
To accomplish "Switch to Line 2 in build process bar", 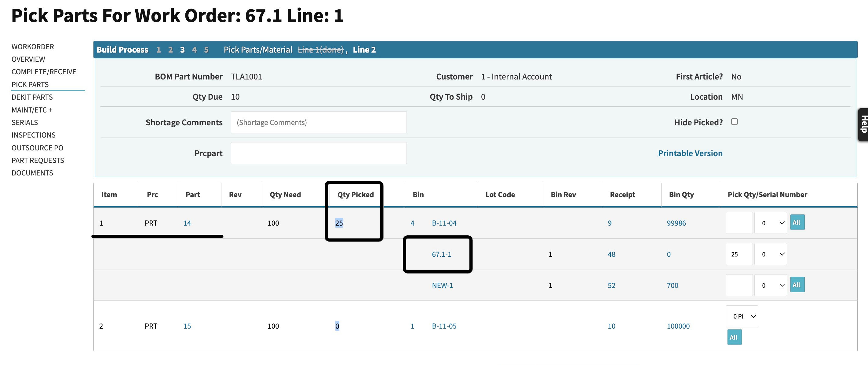I will [x=364, y=50].
